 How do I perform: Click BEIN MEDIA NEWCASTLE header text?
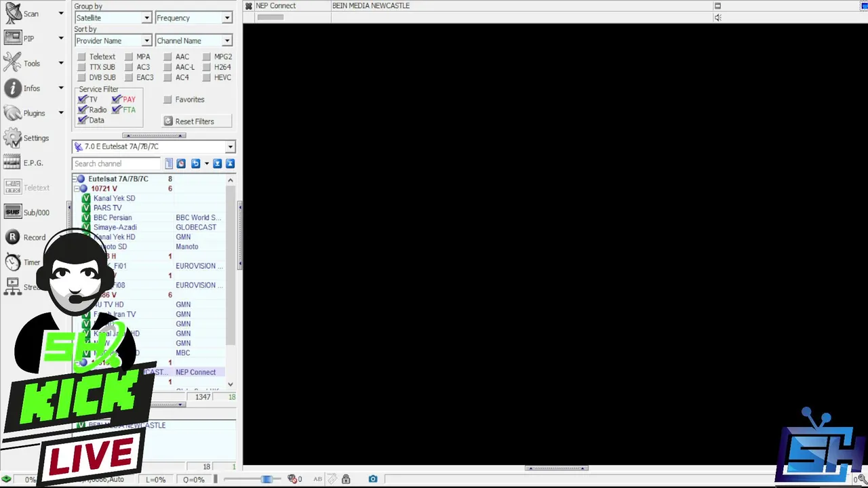(x=371, y=6)
